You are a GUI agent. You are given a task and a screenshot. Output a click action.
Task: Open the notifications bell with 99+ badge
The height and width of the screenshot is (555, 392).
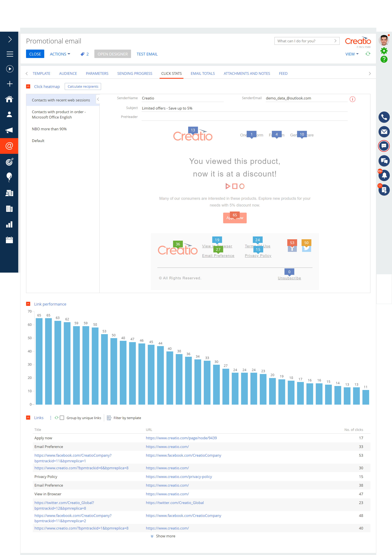pos(384,176)
